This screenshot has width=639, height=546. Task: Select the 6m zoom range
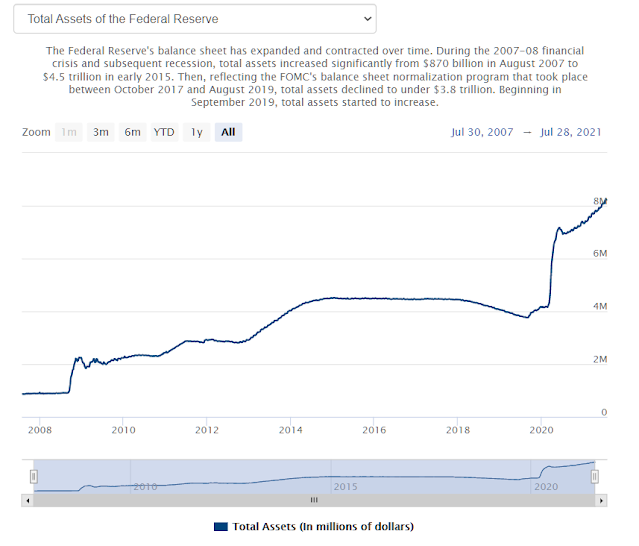tap(132, 132)
